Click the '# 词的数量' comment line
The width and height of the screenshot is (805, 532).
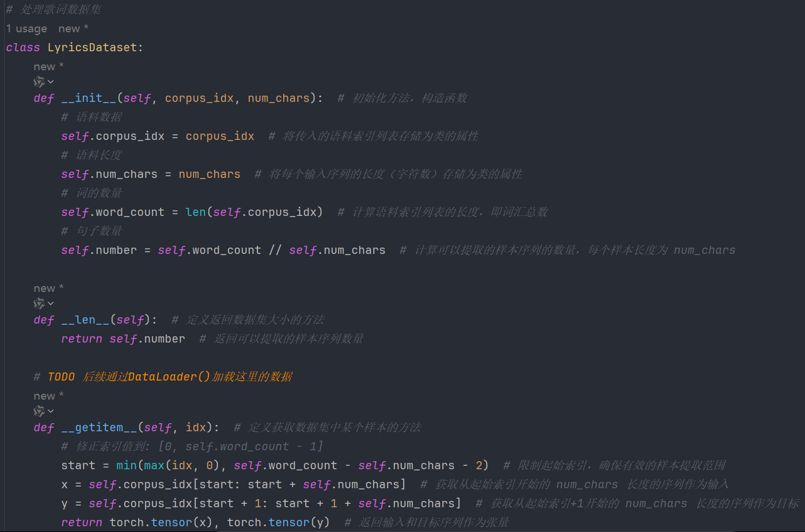(x=92, y=193)
